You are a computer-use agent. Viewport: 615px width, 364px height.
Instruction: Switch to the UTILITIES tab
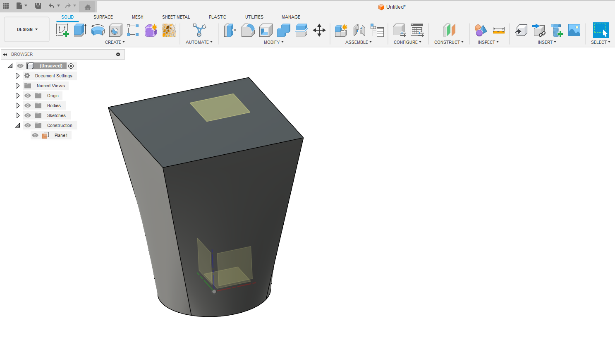[x=254, y=17]
